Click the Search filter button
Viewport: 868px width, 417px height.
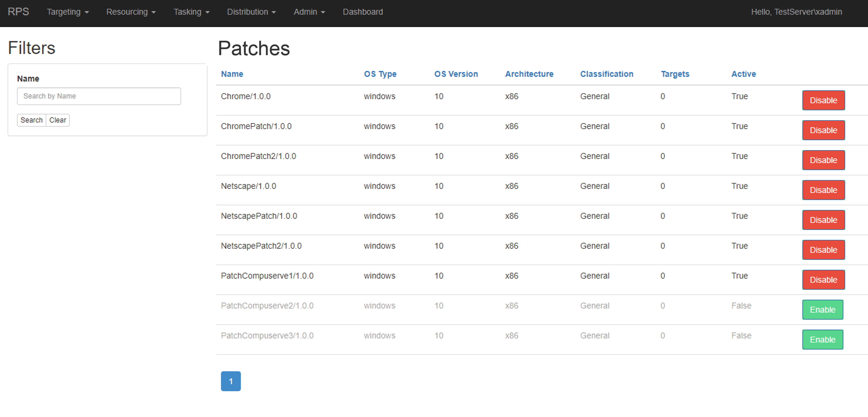point(31,120)
